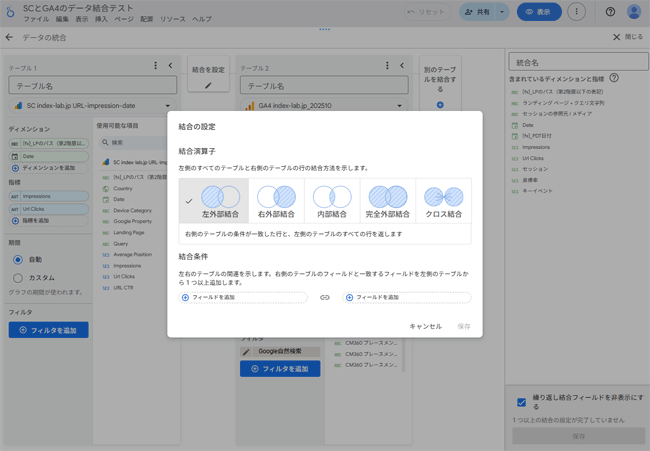Click the help icon beside 含まれているディメンションと指標

(x=614, y=78)
